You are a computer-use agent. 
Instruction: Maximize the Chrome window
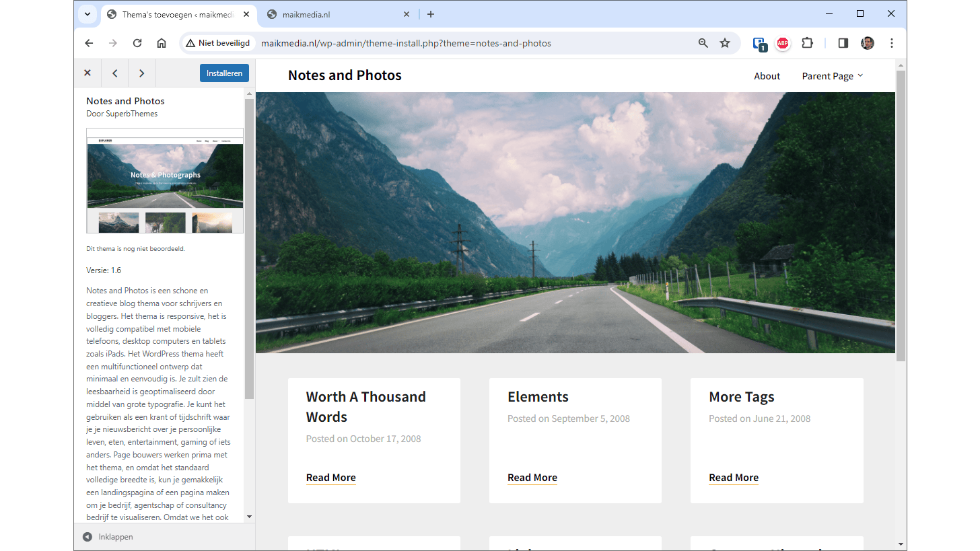(x=860, y=13)
